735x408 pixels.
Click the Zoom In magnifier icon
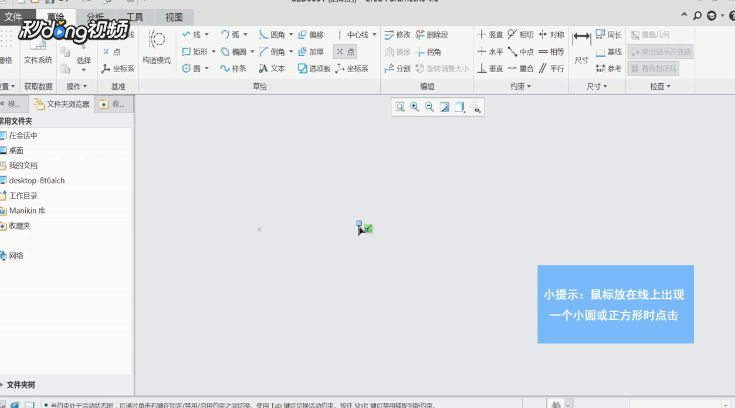tap(414, 107)
